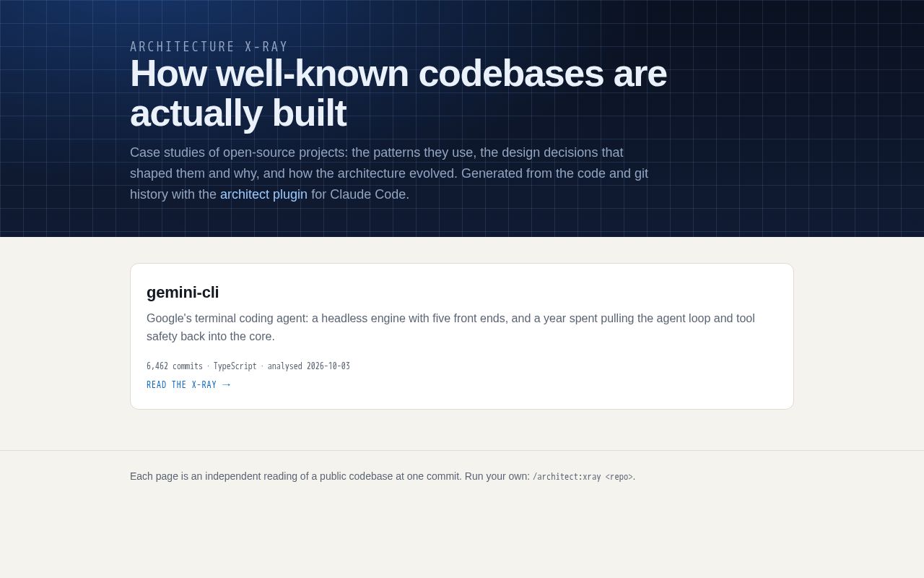The width and height of the screenshot is (924, 578).
Task: Click the main headline about well-known codebases
Action: tap(398, 93)
